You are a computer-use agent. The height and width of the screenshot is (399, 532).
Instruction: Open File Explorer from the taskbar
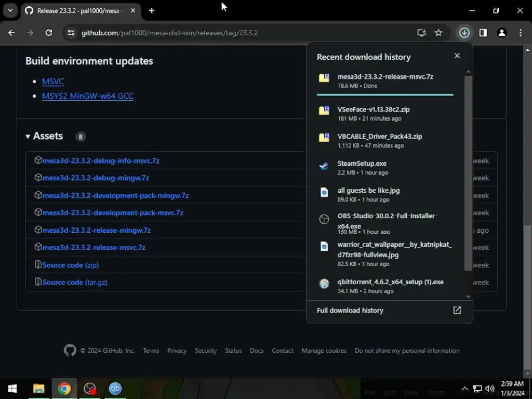click(38, 389)
